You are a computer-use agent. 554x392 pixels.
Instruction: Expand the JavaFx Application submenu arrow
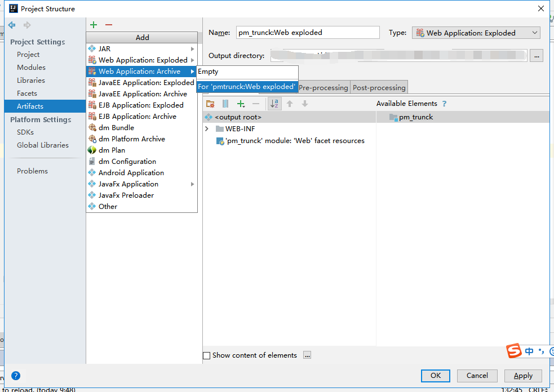pos(193,184)
